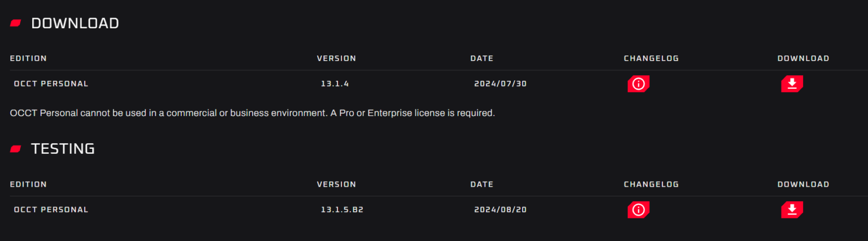Open changelog for version 13.1.4
The height and width of the screenshot is (241, 868).
[x=638, y=84]
